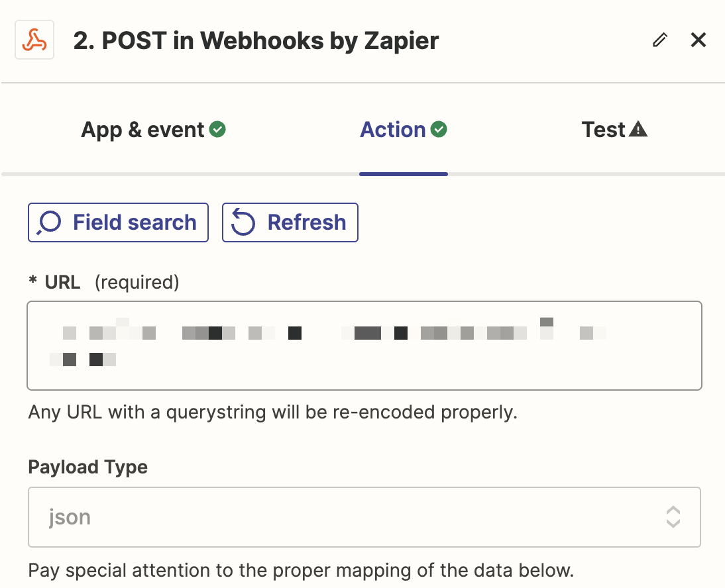This screenshot has height=588, width=725.
Task: Click green checkmark next to Action
Action: click(x=439, y=129)
